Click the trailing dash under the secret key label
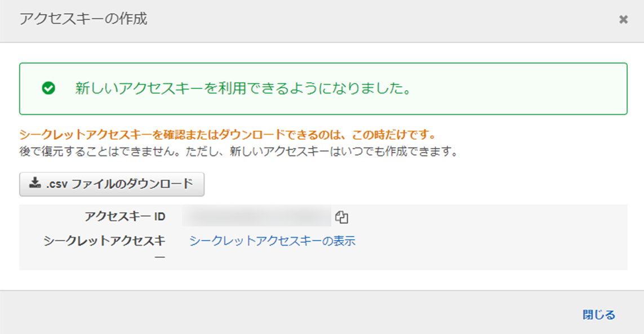644x334 pixels. pyautogui.click(x=161, y=257)
